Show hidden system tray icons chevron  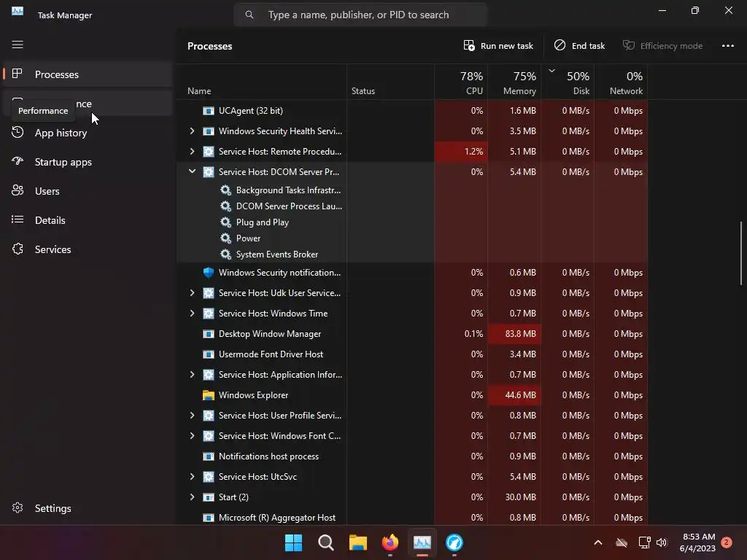coord(598,542)
